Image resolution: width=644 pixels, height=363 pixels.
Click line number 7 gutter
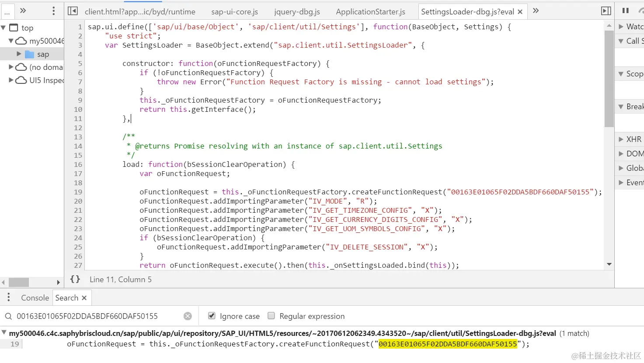pos(80,82)
